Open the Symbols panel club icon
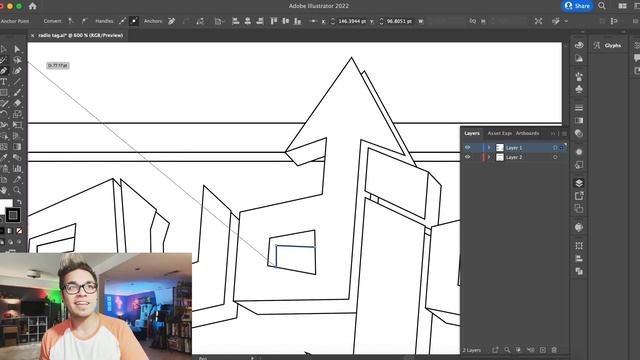640x360 pixels. coord(579,89)
